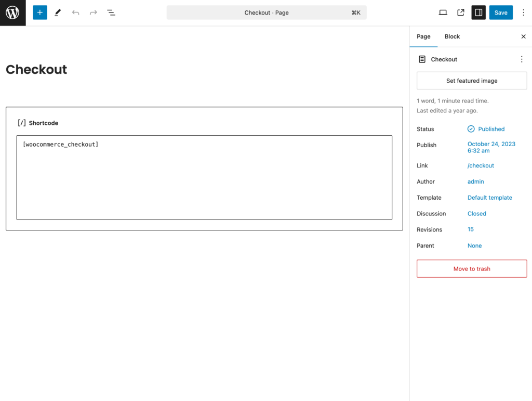Open the Default template dropdown

(x=489, y=198)
